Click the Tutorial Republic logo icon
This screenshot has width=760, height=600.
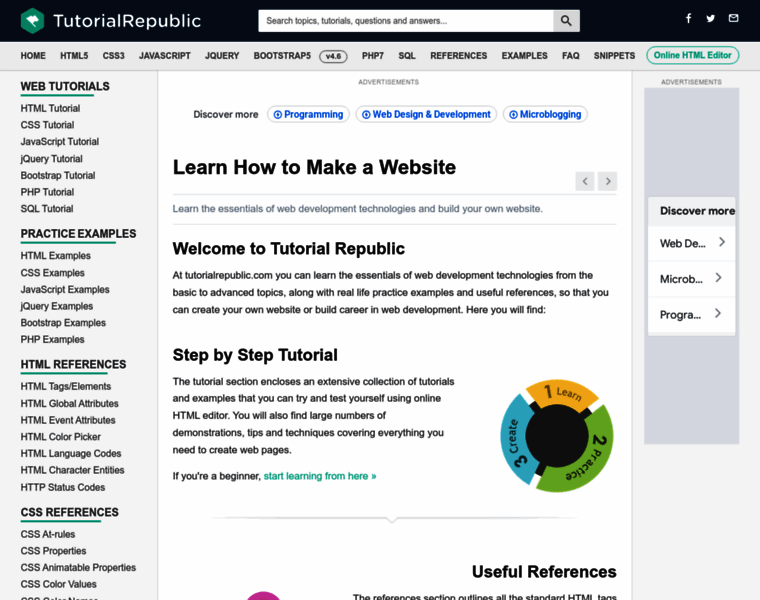pos(33,20)
